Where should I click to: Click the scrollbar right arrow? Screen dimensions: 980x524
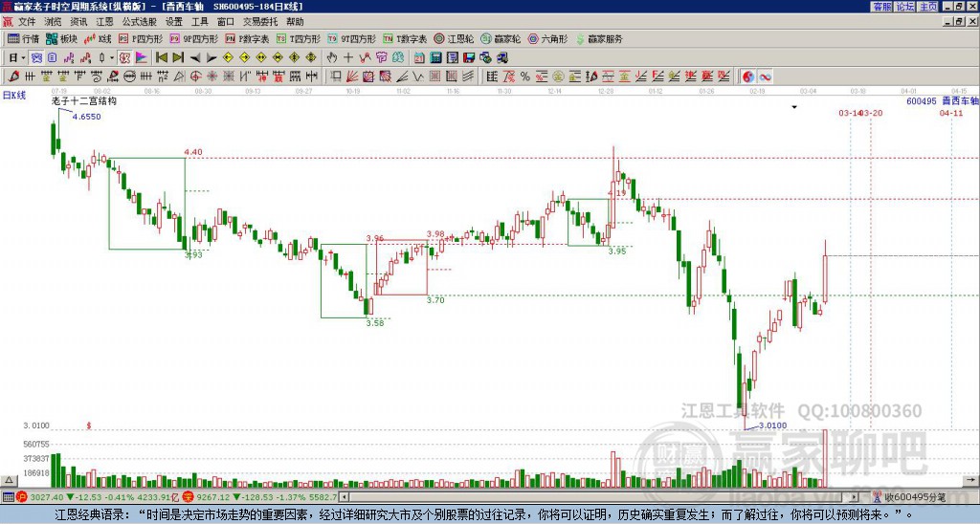coord(855,497)
